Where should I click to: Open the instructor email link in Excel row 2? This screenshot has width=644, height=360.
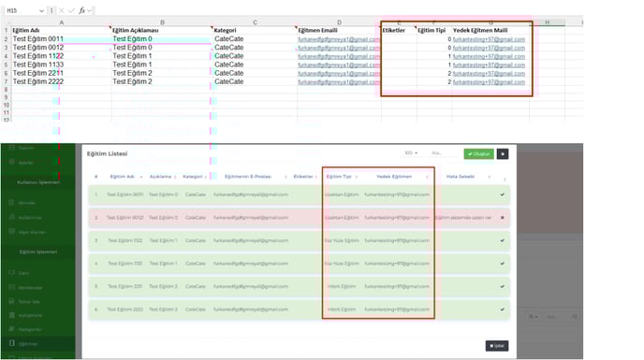coord(339,39)
